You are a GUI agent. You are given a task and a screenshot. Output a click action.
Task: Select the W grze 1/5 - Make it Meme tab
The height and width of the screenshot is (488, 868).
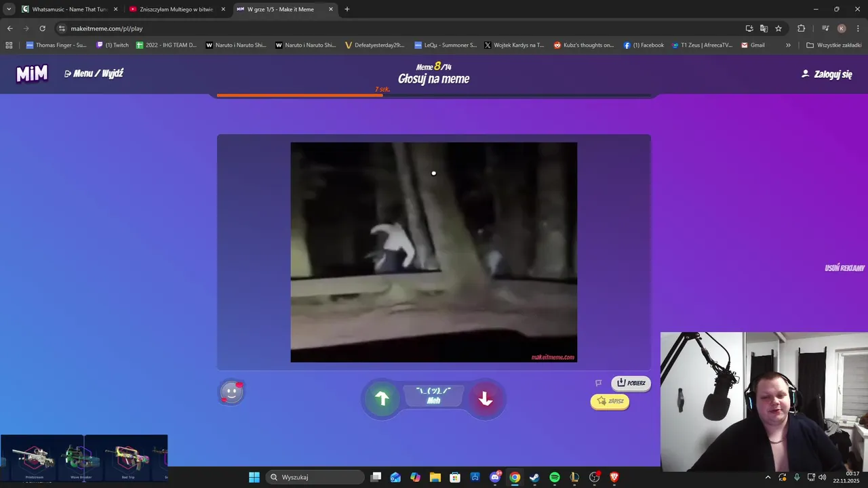pyautogui.click(x=285, y=9)
